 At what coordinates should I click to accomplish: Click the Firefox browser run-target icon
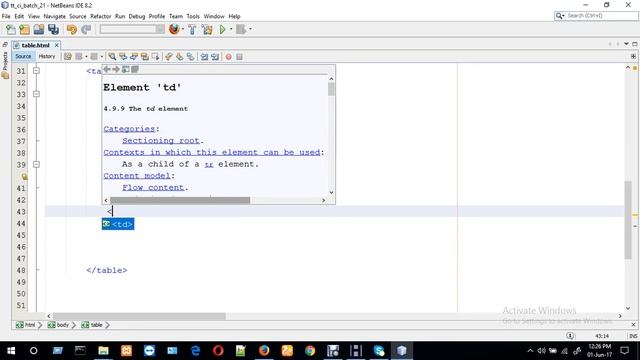174,29
